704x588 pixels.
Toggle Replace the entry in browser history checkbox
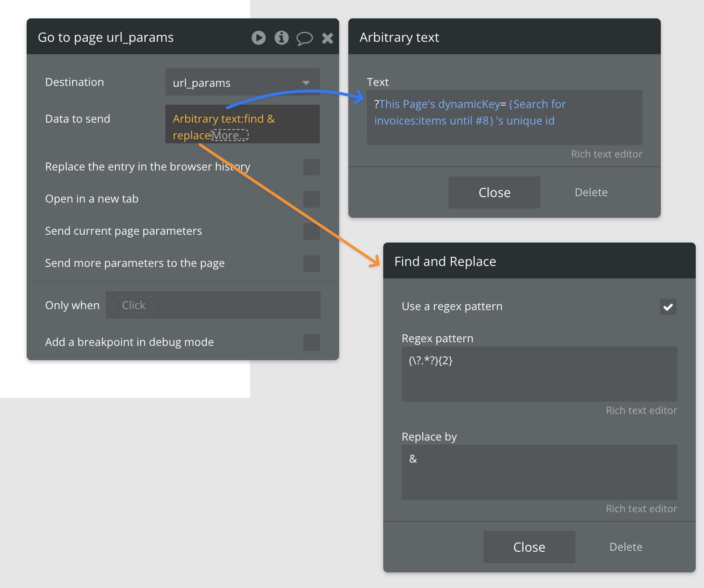(311, 167)
